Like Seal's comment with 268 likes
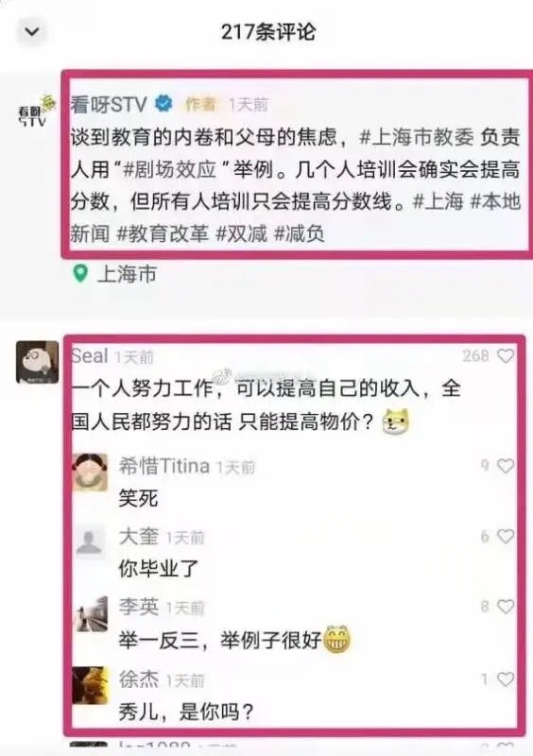Image resolution: width=533 pixels, height=756 pixels. click(506, 356)
